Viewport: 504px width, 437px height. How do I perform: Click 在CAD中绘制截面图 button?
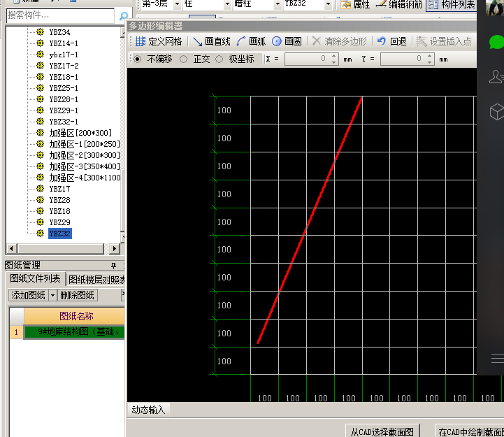pyautogui.click(x=470, y=431)
